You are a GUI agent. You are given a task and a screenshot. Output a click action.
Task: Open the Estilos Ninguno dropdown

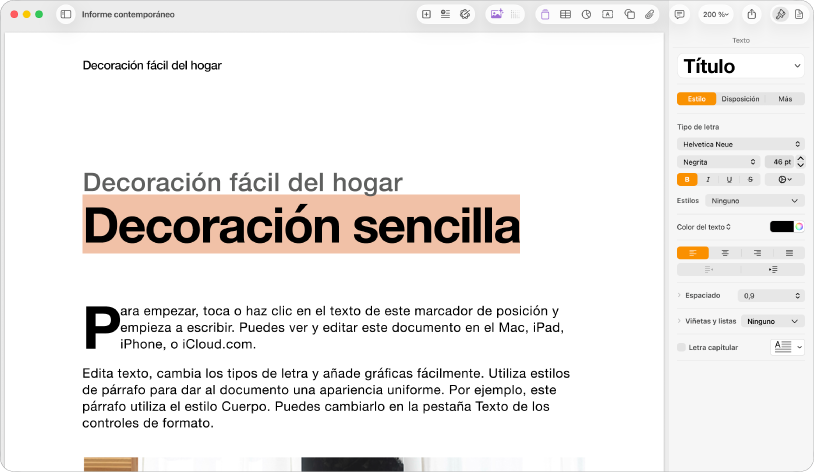coord(755,201)
